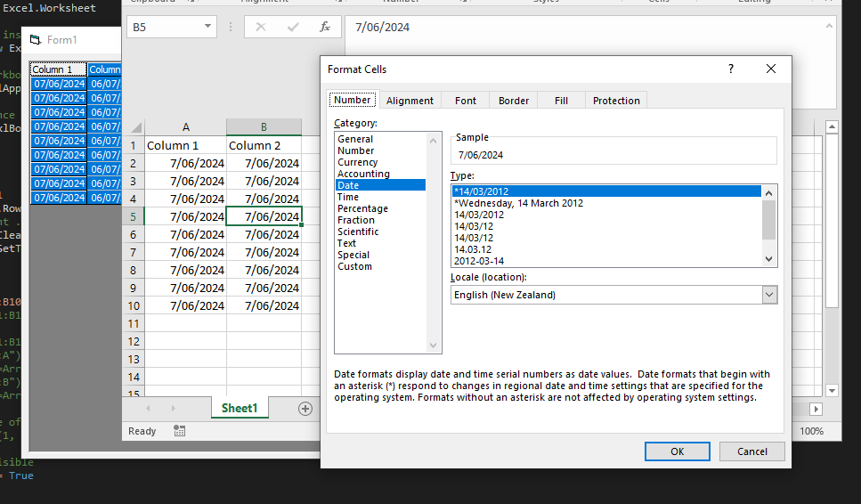This screenshot has height=504, width=861.
Task: Select Date category
Action: click(380, 185)
